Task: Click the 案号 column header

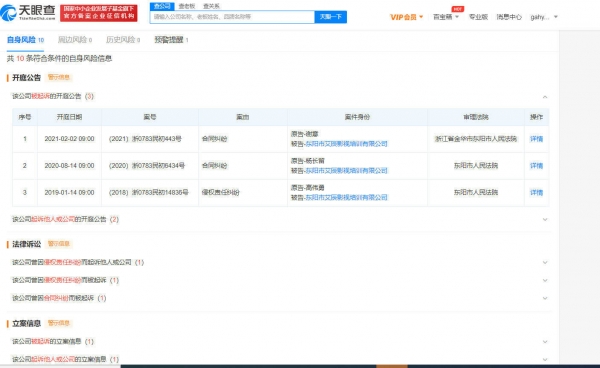Action: click(150, 117)
